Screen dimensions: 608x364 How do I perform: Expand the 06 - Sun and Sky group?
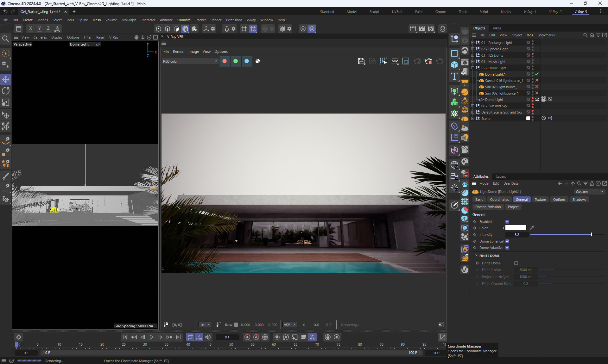472,106
